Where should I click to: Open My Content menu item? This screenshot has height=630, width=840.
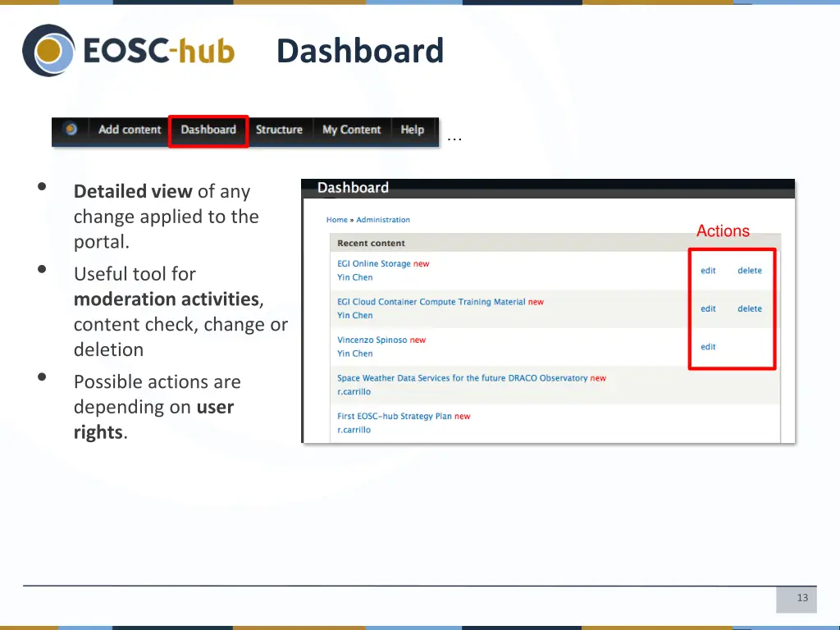pyautogui.click(x=351, y=130)
